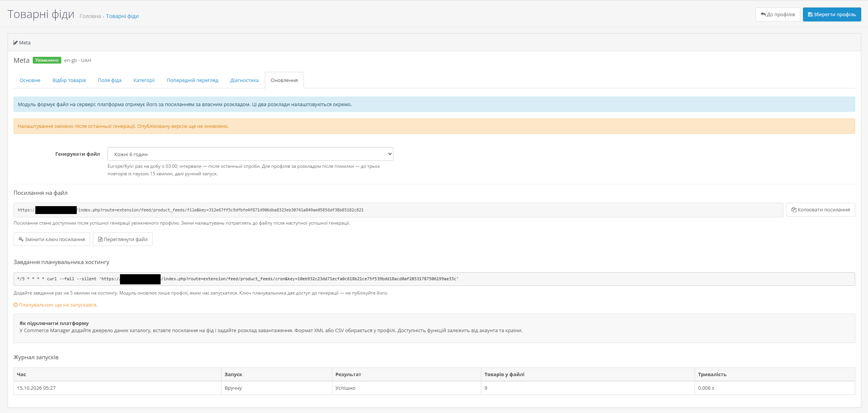Click the document icon on Переглянути файл
Viewport: 868px width, 413px height.
pyautogui.click(x=100, y=239)
